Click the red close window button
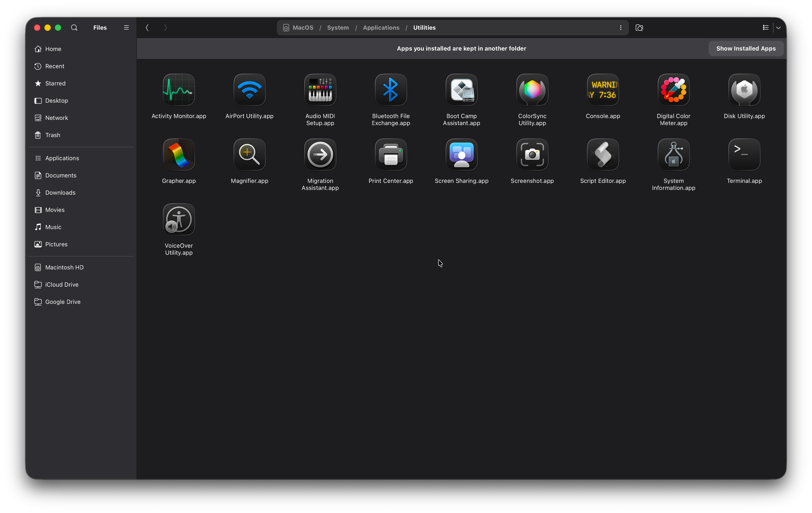812x513 pixels. tap(37, 28)
